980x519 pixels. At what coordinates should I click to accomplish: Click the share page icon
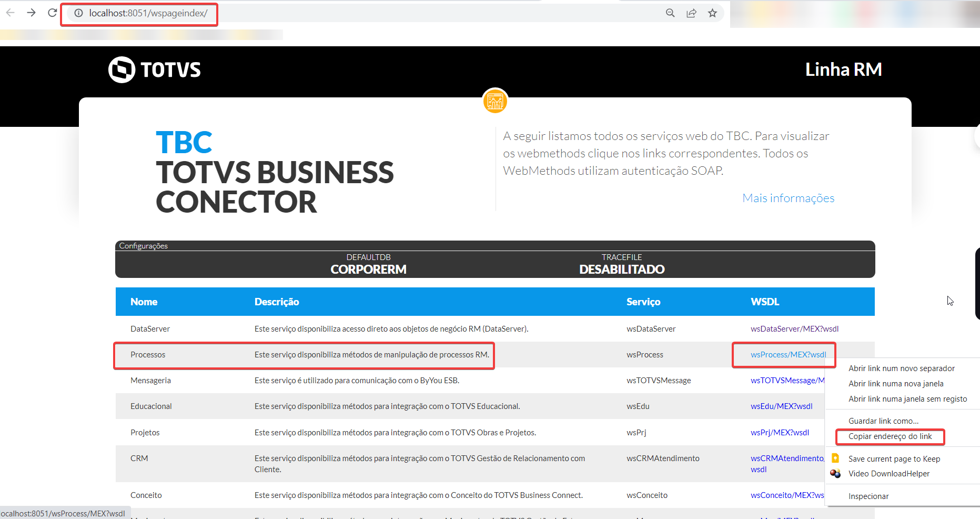coord(691,13)
